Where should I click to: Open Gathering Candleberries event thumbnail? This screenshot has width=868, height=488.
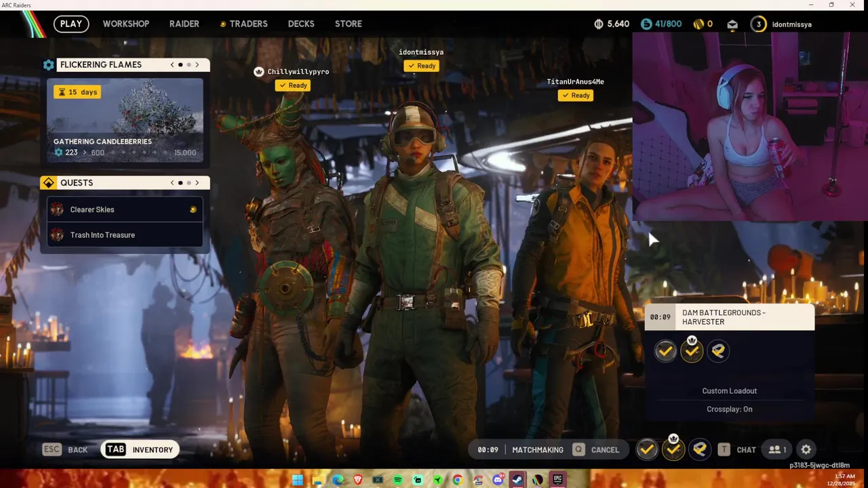[125, 120]
